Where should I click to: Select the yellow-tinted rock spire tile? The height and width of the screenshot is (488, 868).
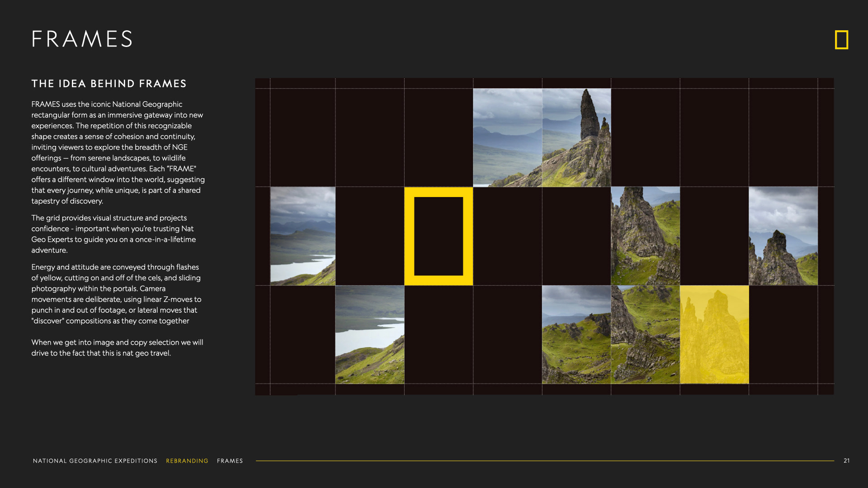714,334
